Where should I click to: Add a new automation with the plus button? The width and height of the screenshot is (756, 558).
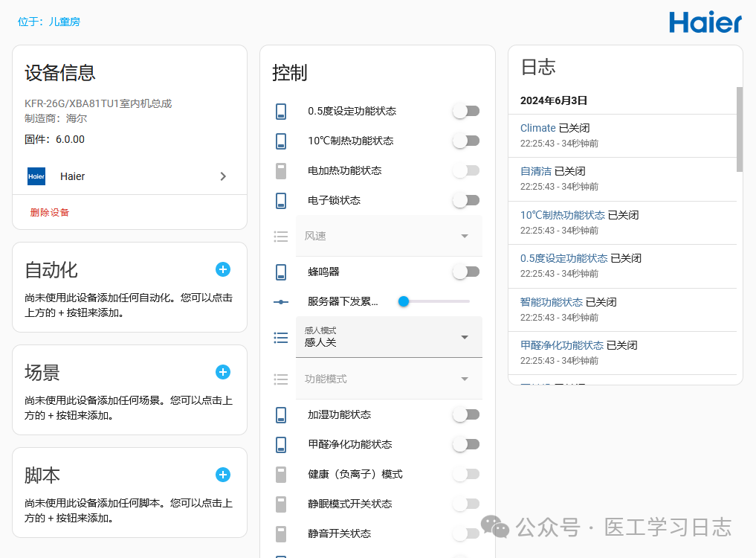click(222, 269)
